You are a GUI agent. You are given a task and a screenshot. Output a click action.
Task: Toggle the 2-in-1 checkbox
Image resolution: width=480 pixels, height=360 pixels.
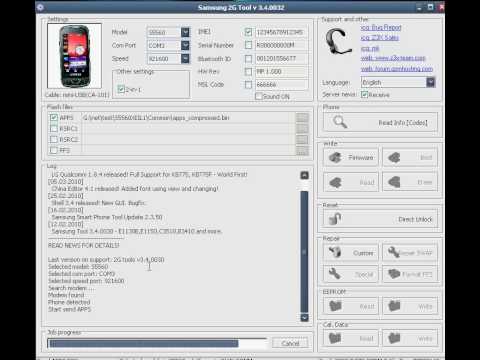click(121, 89)
